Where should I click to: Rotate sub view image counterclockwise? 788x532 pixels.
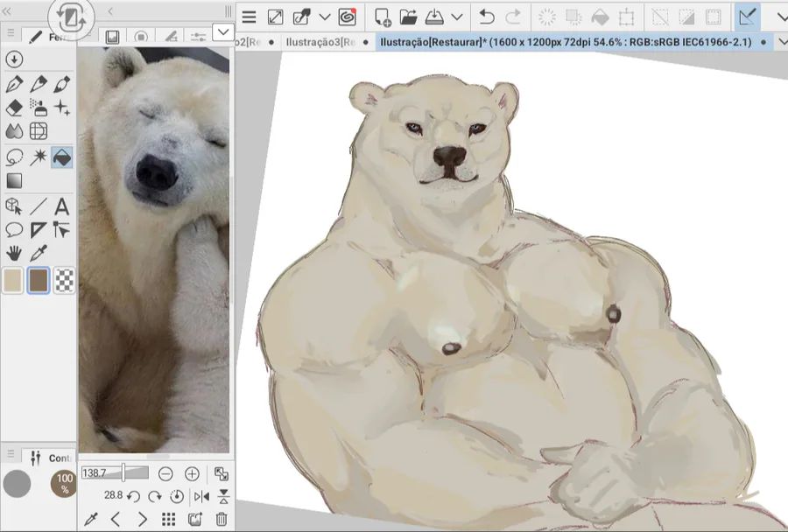point(133,497)
